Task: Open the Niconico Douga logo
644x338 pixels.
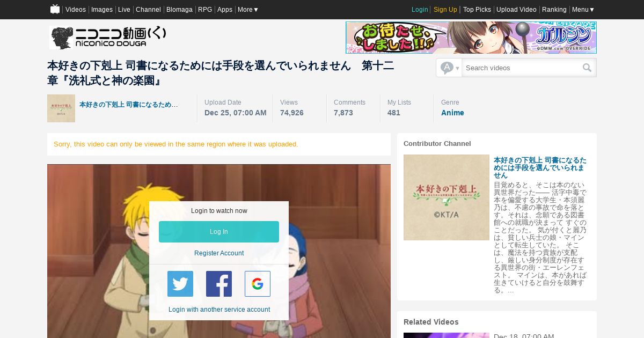Action: (x=108, y=38)
